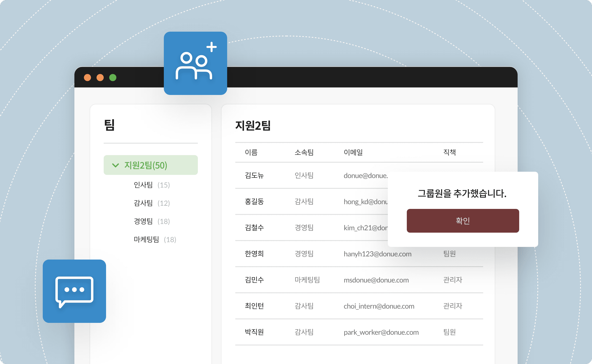Open the 감사팀 (12) team
This screenshot has height=364, width=592.
[x=151, y=203]
